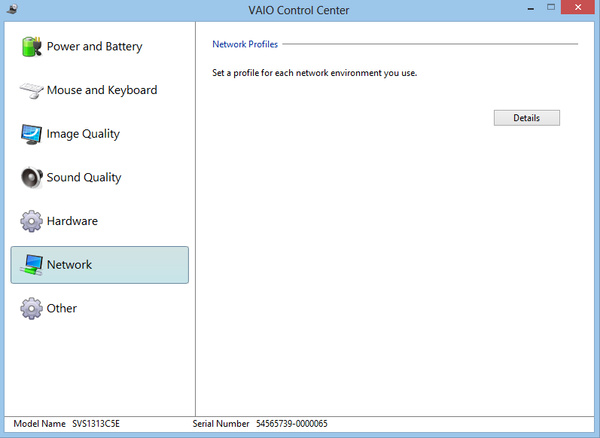Minimize the VAIO Control Center window
Screen dimensions: 600x438
[530, 8]
